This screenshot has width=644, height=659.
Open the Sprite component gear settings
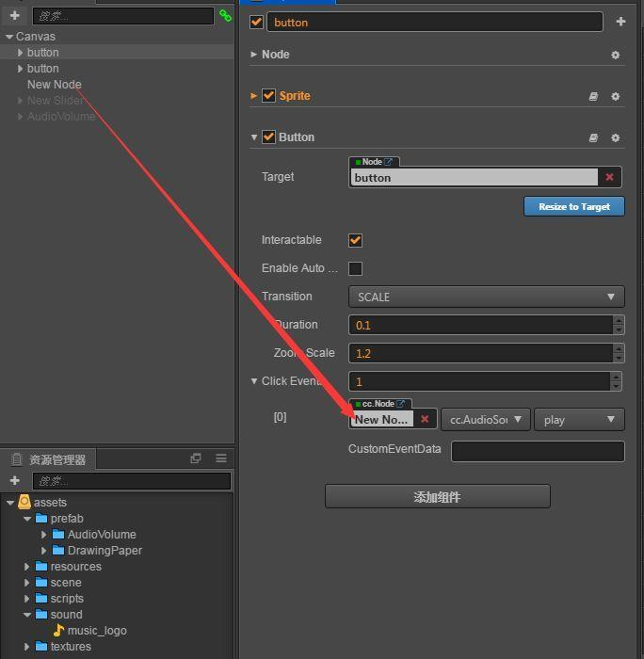[x=615, y=97]
